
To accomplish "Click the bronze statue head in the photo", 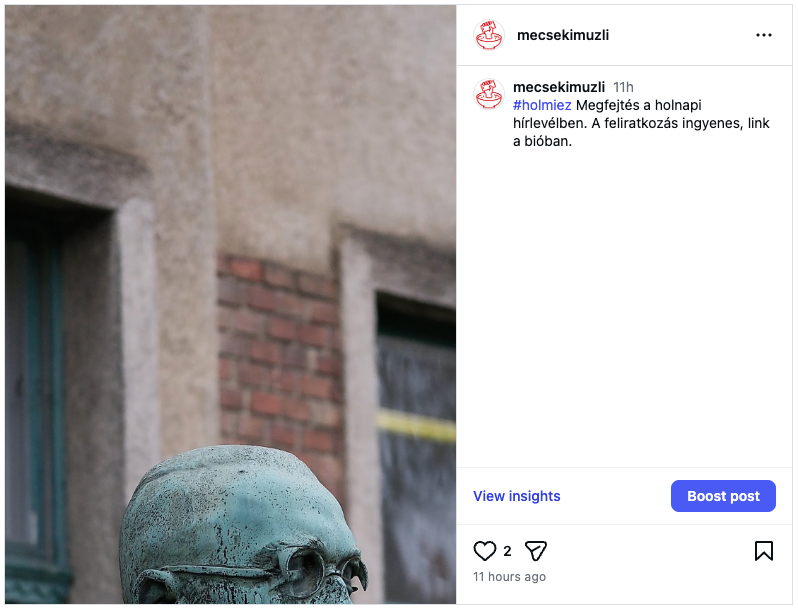I will click(243, 525).
